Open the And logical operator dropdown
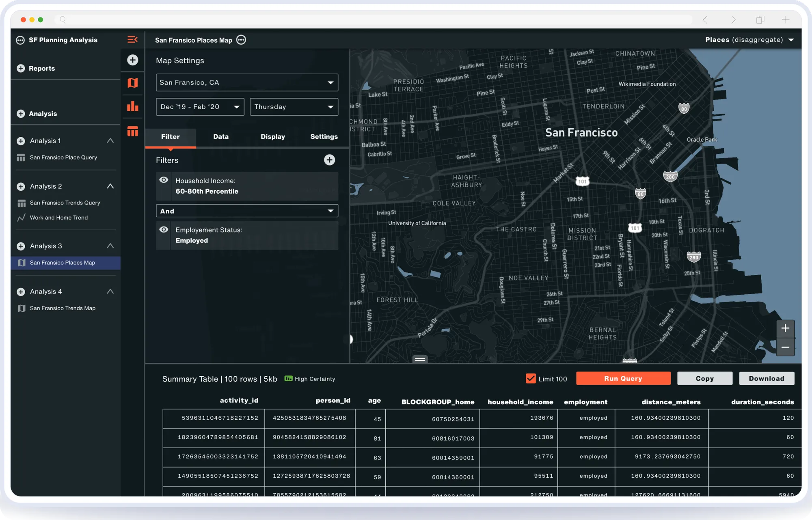 point(247,211)
